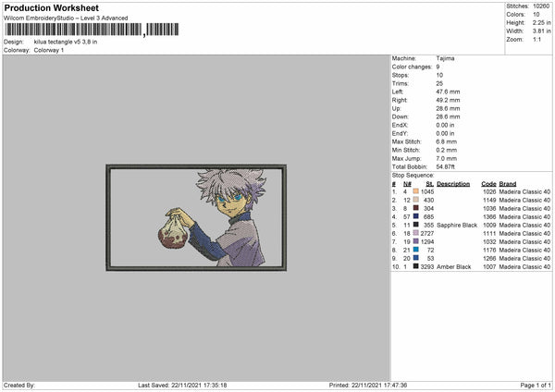555x392 pixels.
Task: Select the Total Bobbin value '54.87ft'
Action: click(x=445, y=166)
